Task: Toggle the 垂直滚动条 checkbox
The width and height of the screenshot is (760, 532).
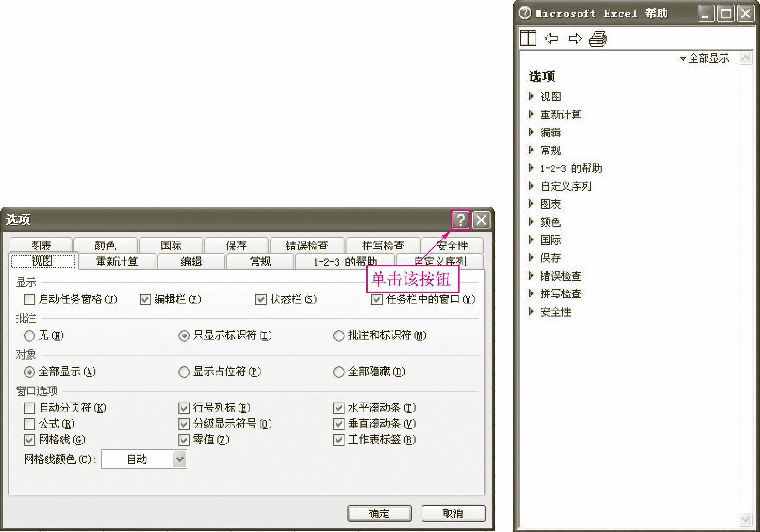Action: [338, 424]
